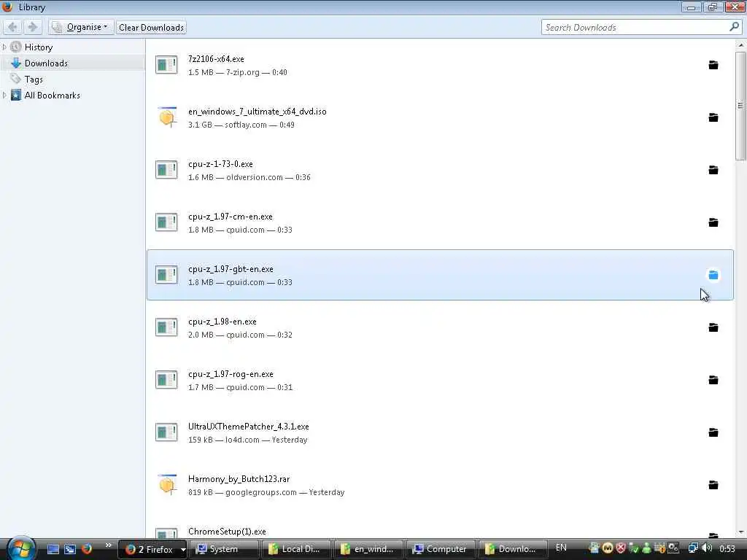Click the file icon of cpu-z_1.97-cm-en.exe
Screen dimensions: 747x560
click(166, 222)
